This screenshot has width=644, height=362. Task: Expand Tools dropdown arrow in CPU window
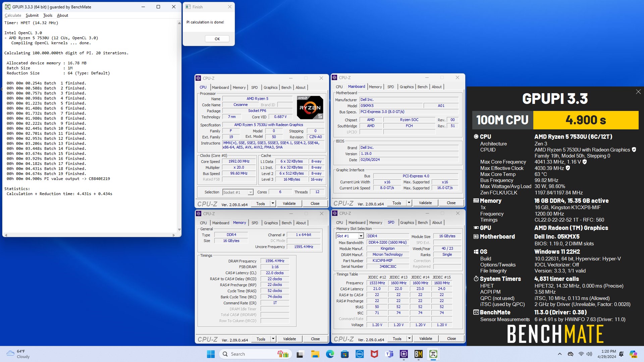point(273,203)
